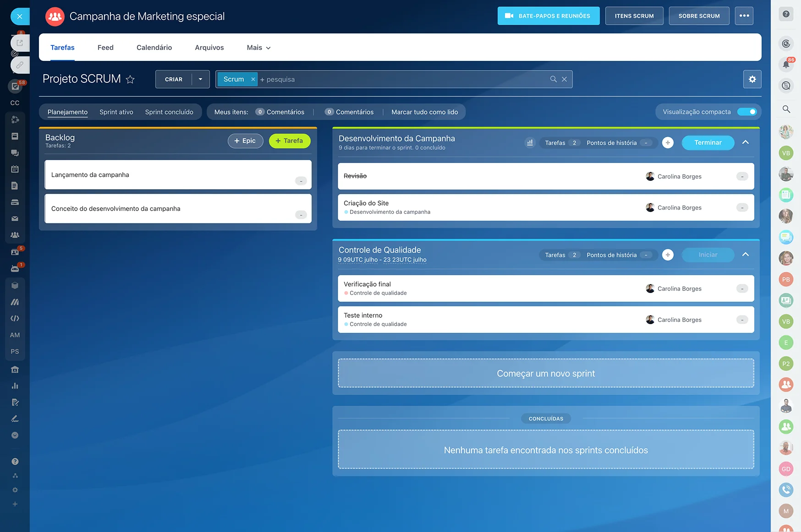801x532 pixels.
Task: Switch to the Calendário tab
Action: [x=154, y=48]
